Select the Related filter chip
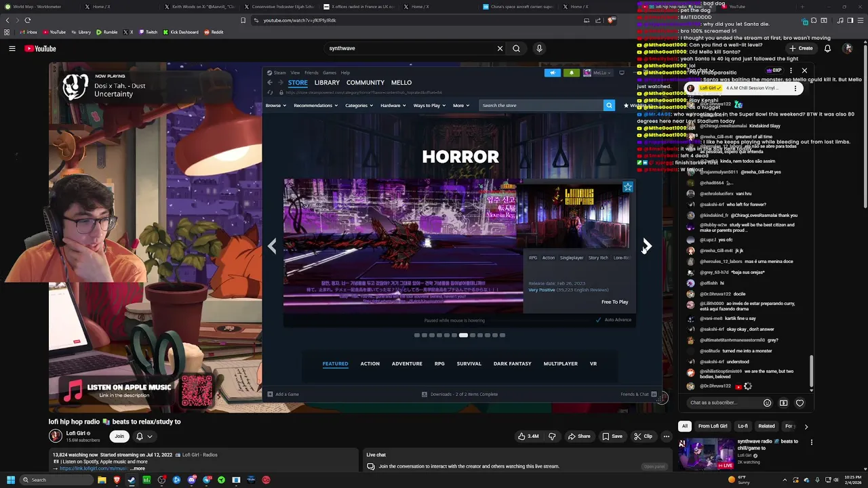 pyautogui.click(x=766, y=426)
